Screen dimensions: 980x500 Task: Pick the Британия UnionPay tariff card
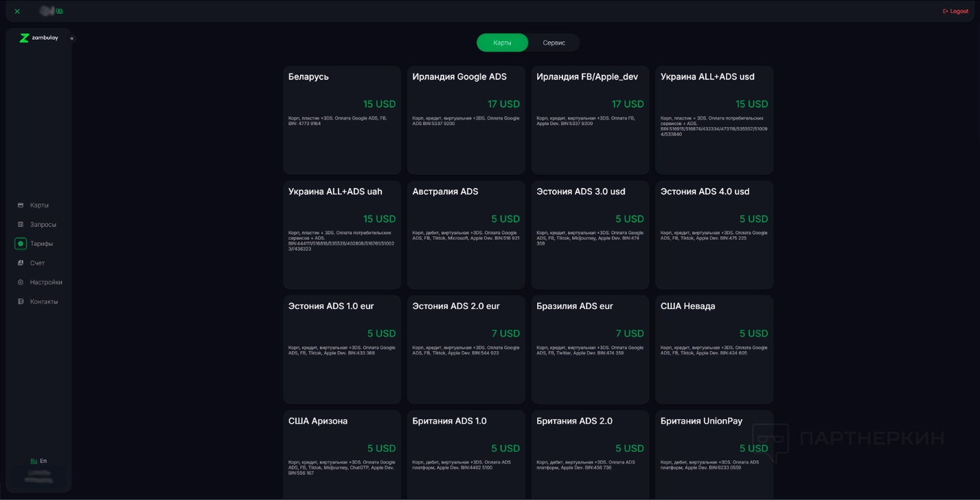pos(714,453)
